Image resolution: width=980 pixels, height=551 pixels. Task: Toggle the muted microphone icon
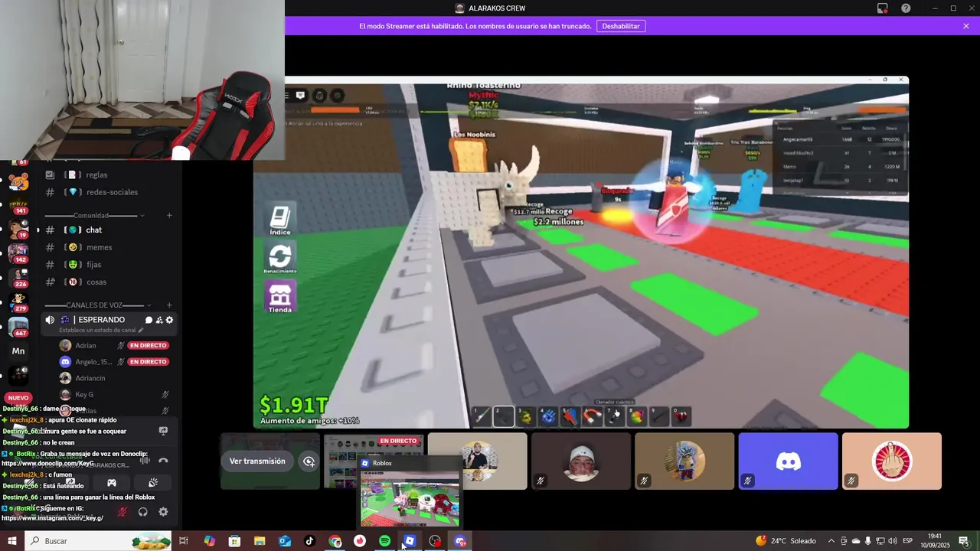click(122, 512)
